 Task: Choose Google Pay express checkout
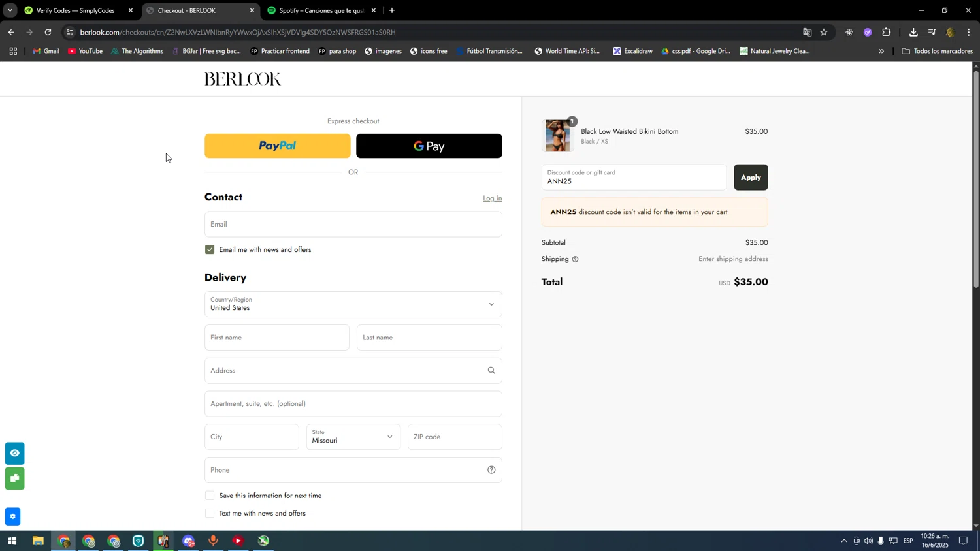(x=429, y=146)
